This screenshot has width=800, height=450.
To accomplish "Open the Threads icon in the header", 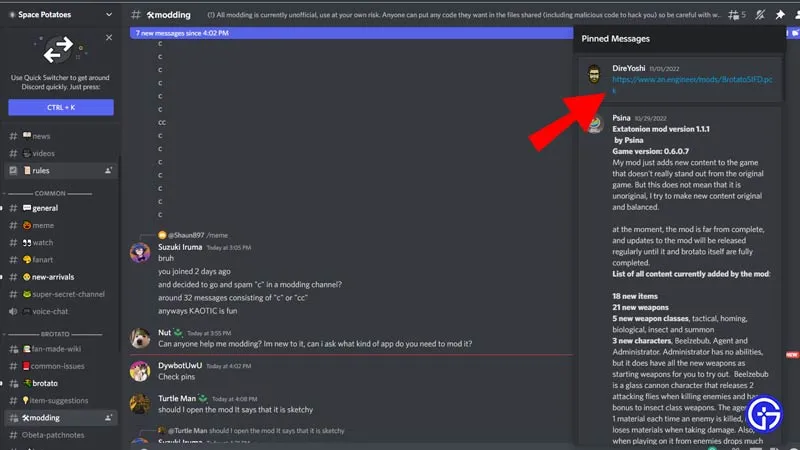I will pyautogui.click(x=734, y=15).
